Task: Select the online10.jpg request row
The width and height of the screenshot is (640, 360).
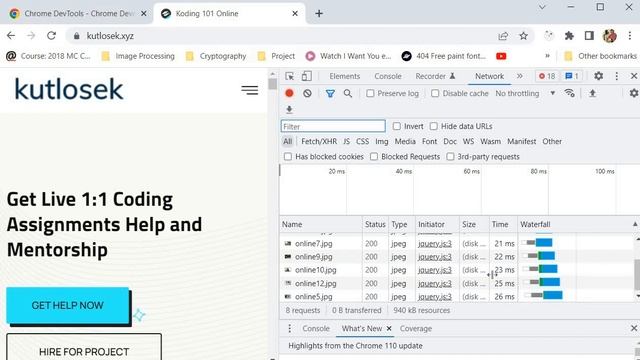Action: [398, 270]
